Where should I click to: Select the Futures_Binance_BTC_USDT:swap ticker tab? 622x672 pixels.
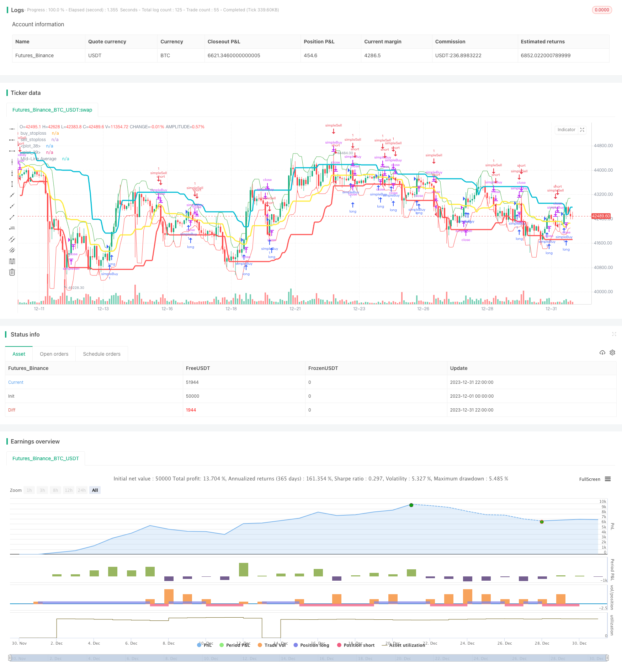coord(52,110)
